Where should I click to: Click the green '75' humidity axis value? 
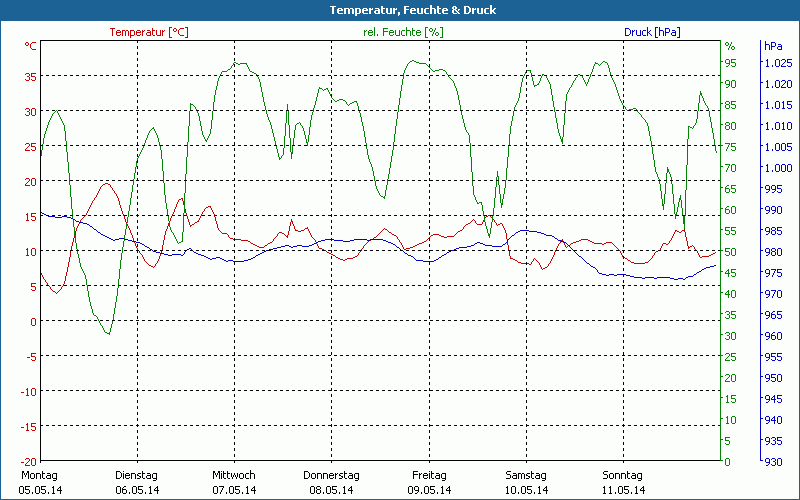[731, 147]
